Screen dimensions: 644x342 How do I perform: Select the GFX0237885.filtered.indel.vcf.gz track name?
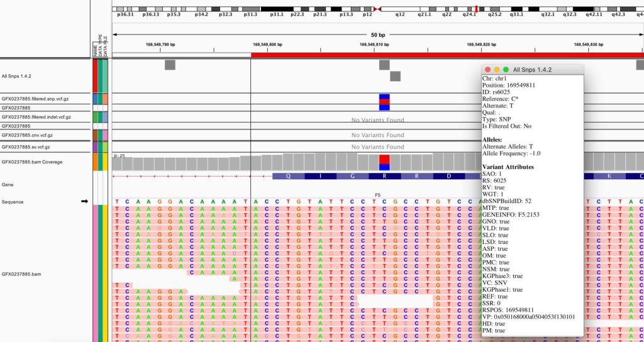tap(36, 117)
